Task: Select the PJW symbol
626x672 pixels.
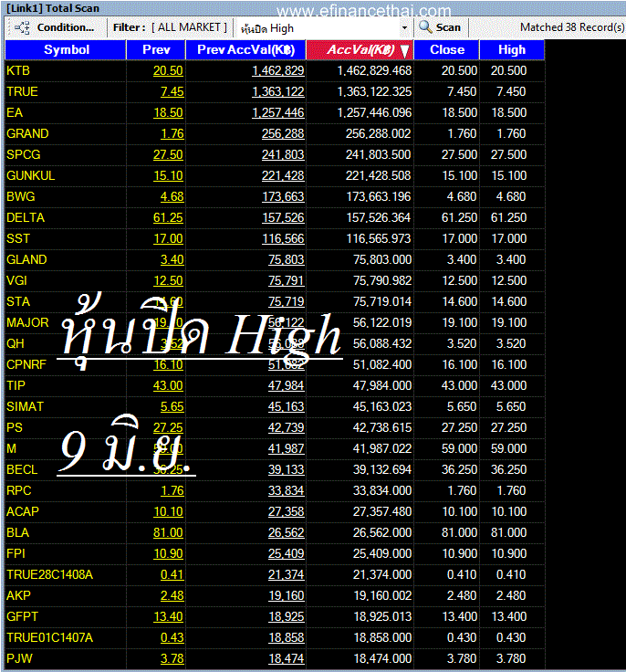Action: click(x=19, y=658)
